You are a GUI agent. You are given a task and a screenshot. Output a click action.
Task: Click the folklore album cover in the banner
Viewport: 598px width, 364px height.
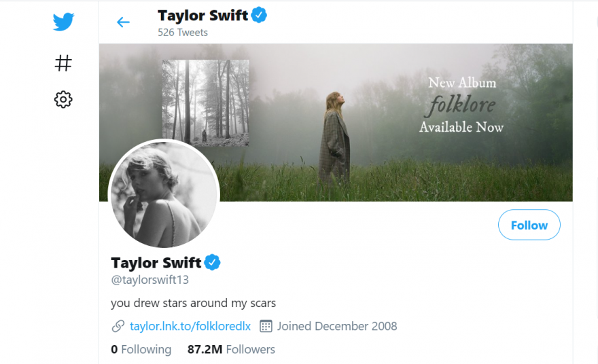[x=205, y=103]
